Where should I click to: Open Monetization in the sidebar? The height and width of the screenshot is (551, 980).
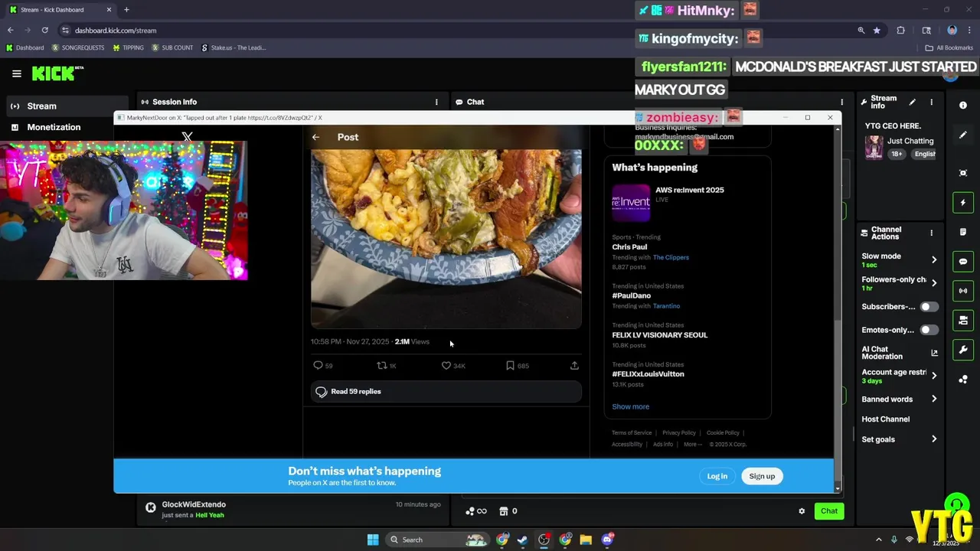click(54, 127)
